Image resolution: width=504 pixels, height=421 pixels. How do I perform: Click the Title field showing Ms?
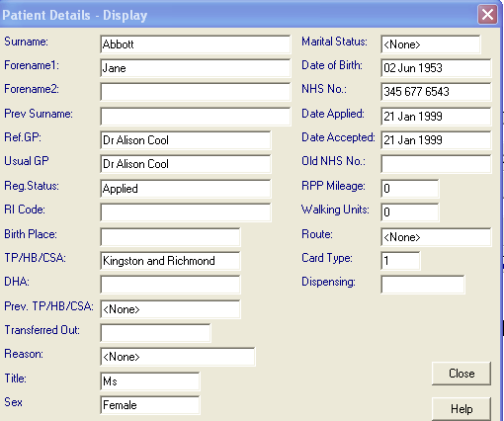click(x=150, y=381)
